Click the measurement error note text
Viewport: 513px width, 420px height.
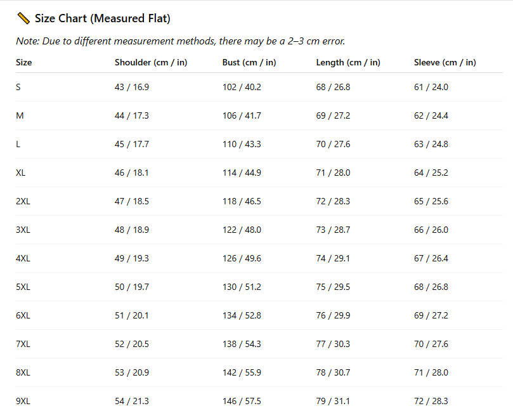pos(180,41)
